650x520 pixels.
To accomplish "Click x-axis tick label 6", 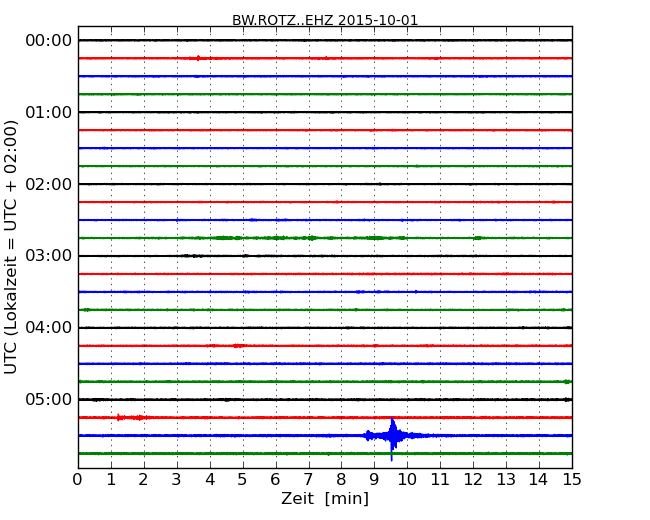I will pos(275,480).
